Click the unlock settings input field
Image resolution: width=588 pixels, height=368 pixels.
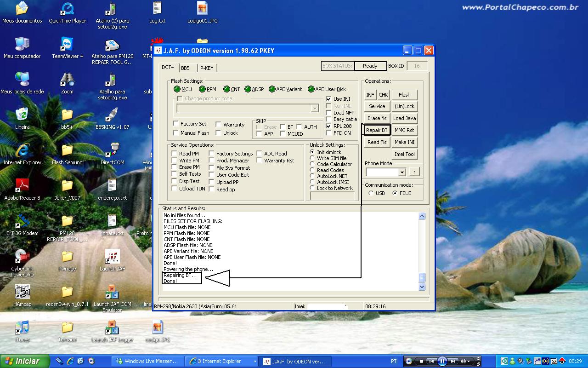333,195
